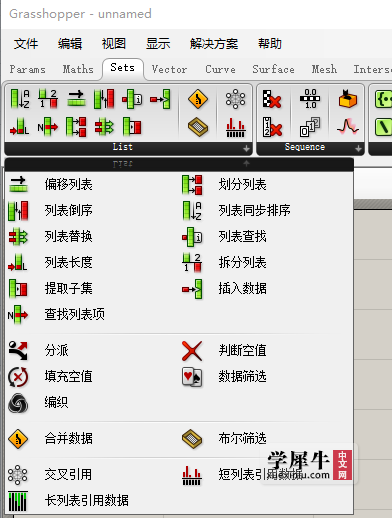
Task: Expand the Sequence panel dropdown arrow
Action: (x=358, y=149)
